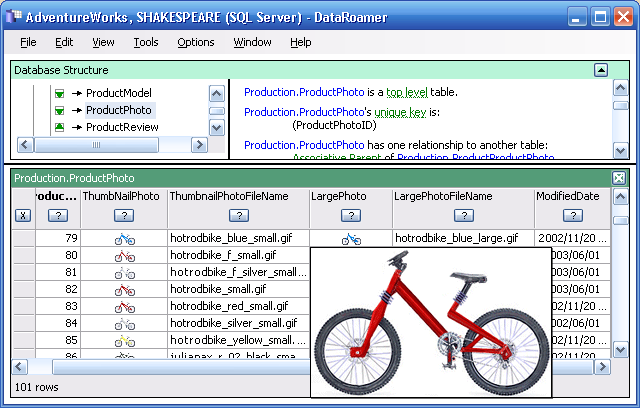Select ProductPhoto in the tree
Screen dimensions: 640x408
pyautogui.click(x=119, y=110)
